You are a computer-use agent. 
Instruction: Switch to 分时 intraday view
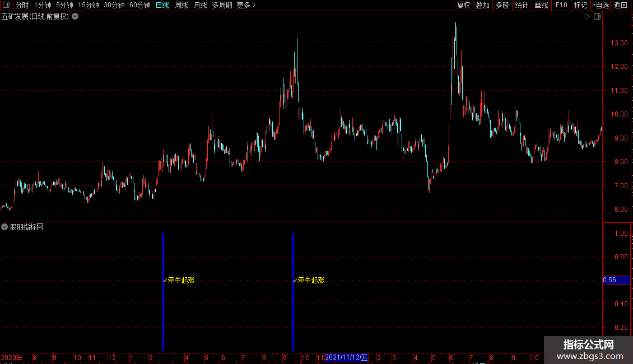click(x=22, y=5)
